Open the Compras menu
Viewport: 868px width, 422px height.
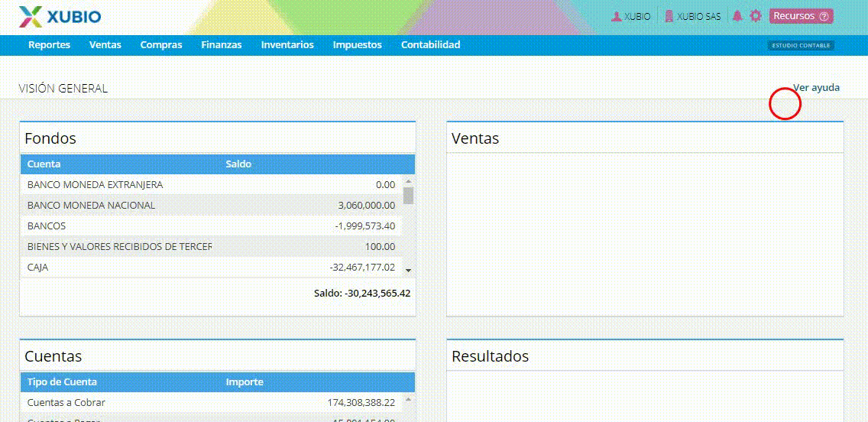pyautogui.click(x=161, y=45)
